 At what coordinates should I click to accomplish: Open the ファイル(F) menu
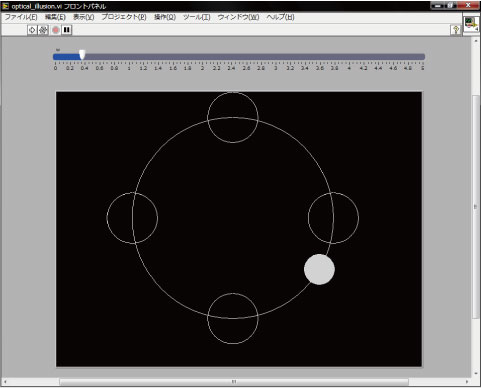20,17
